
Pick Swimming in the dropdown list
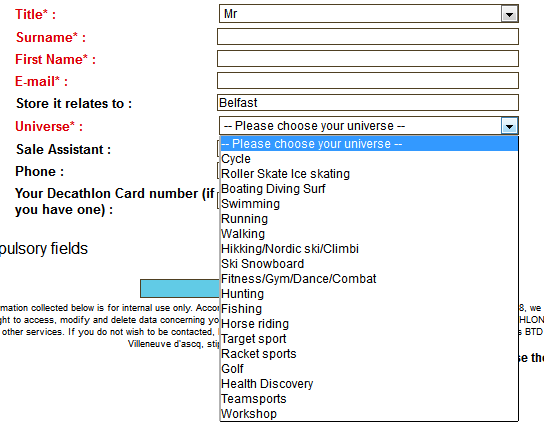pos(369,204)
